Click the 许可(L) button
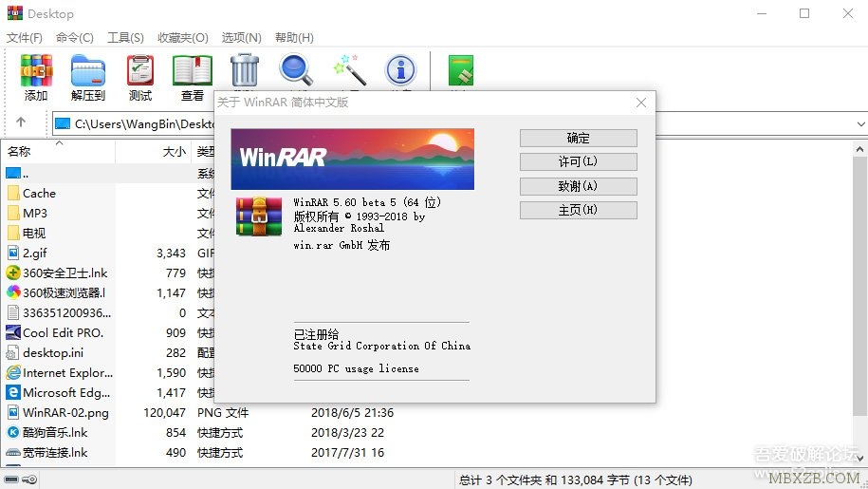 pos(578,161)
